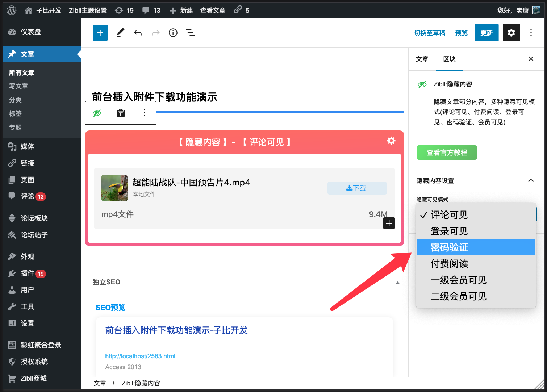Open the document overview list view
547x392 pixels.
(x=190, y=33)
